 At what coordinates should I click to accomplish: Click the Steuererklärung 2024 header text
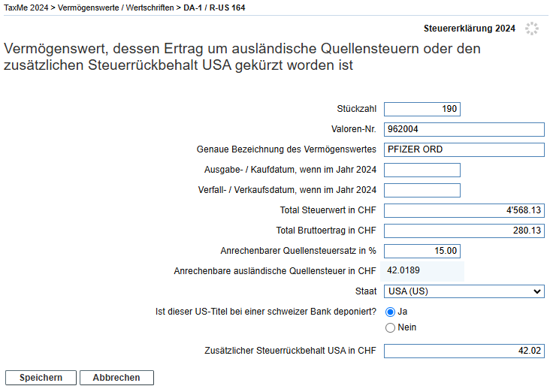470,29
